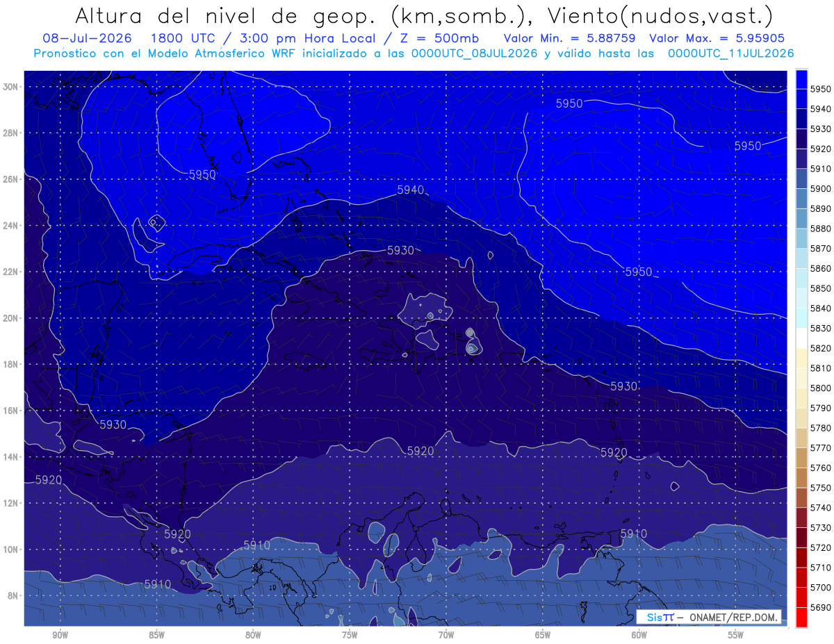Click the legend value 5860
Viewport: 834px width, 644px height.
(x=821, y=268)
